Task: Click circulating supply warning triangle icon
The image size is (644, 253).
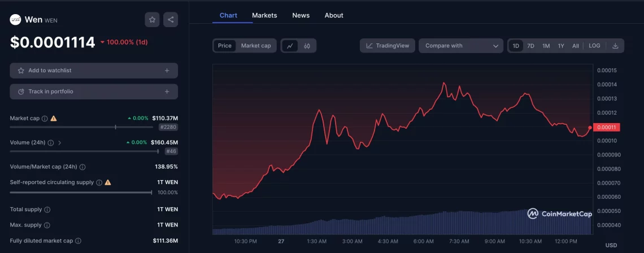Action: [x=107, y=182]
